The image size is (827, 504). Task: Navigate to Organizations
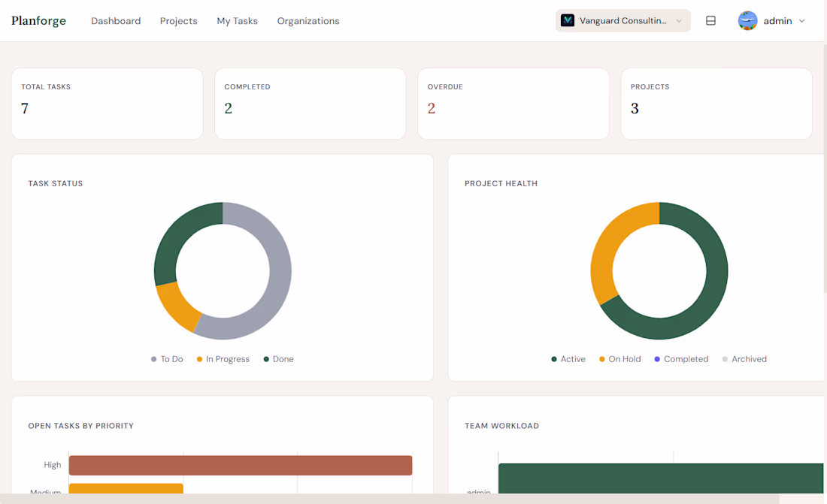pyautogui.click(x=308, y=20)
